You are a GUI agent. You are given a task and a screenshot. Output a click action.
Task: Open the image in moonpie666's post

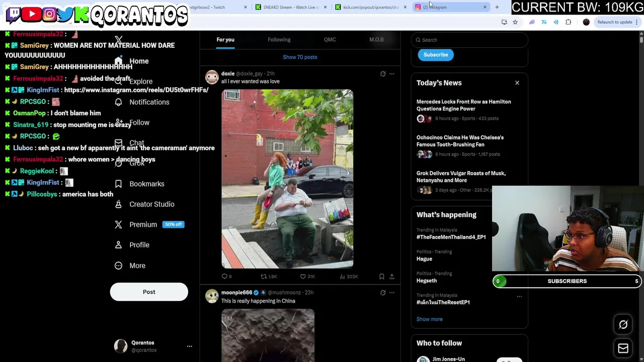(x=268, y=335)
